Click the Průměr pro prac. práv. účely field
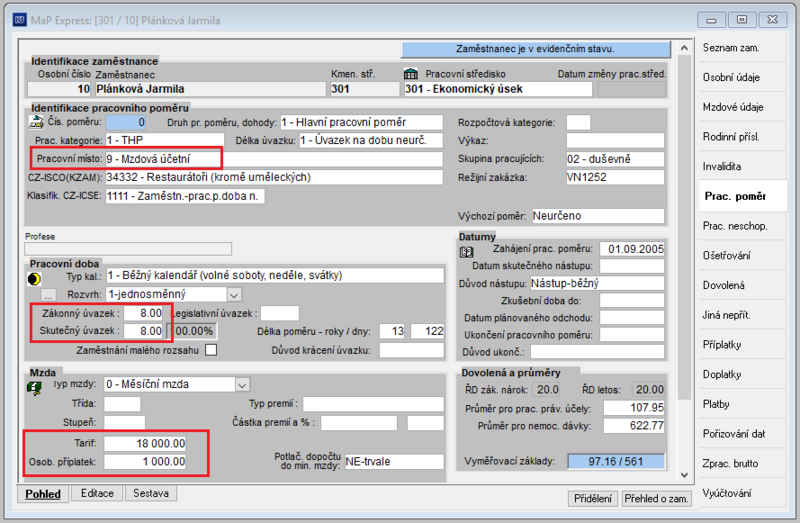800x523 pixels. click(634, 408)
